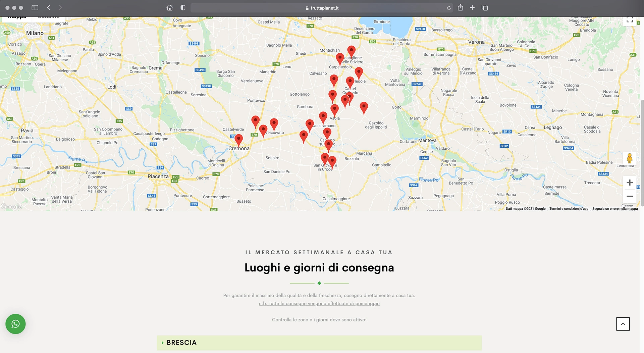Click the Legnago label on the map
The height and width of the screenshot is (353, 644).
pos(553,128)
